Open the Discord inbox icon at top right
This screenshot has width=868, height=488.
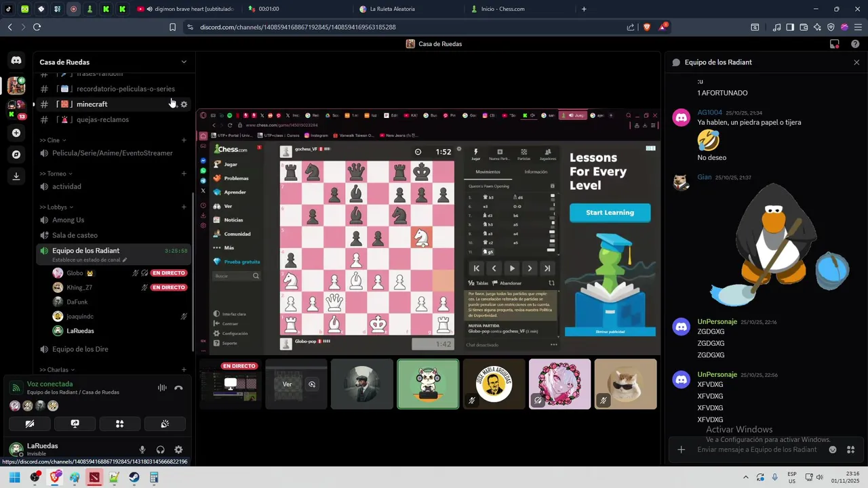835,44
